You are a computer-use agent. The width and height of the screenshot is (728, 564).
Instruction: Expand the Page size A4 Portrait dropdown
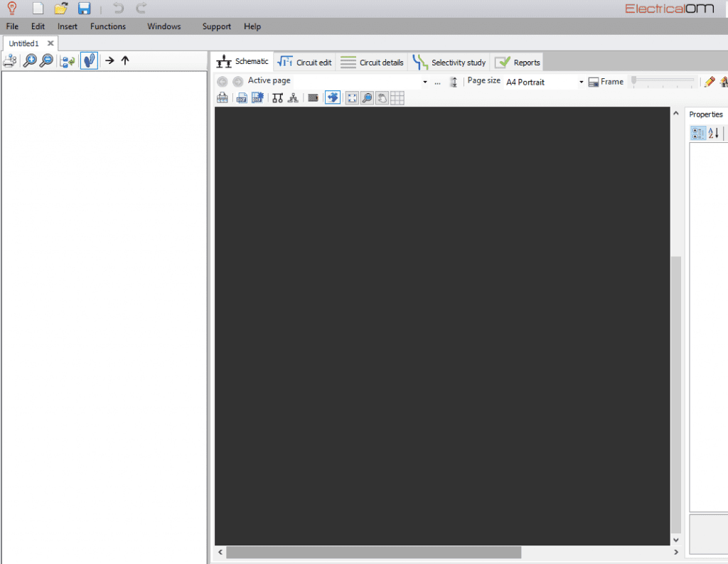tap(581, 82)
